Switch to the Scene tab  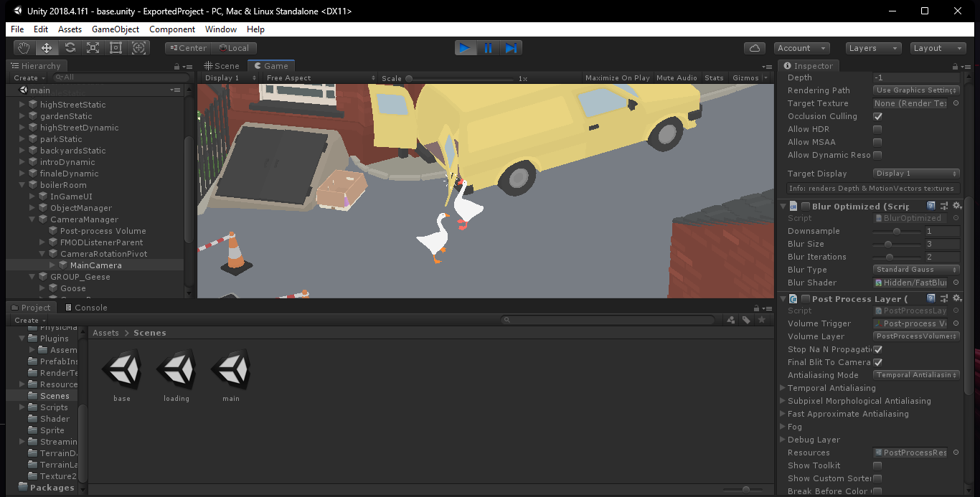221,66
